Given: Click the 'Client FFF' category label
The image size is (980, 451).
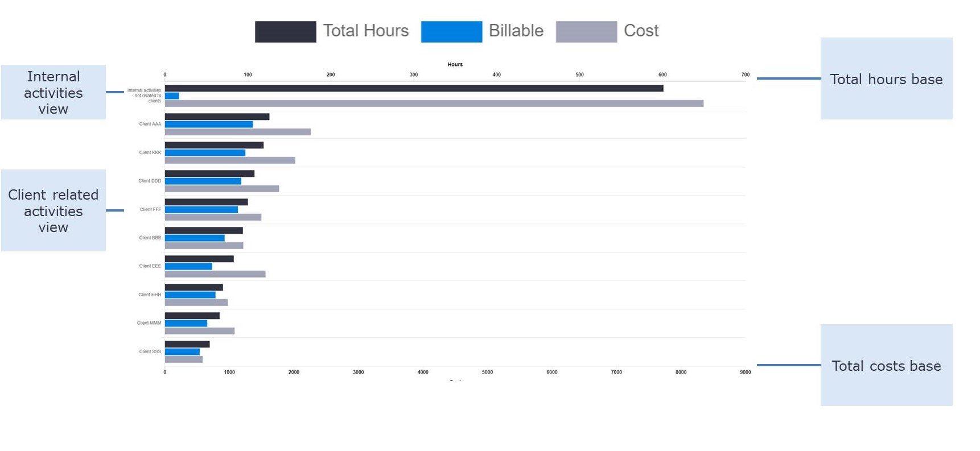Looking at the screenshot, I should coord(150,209).
